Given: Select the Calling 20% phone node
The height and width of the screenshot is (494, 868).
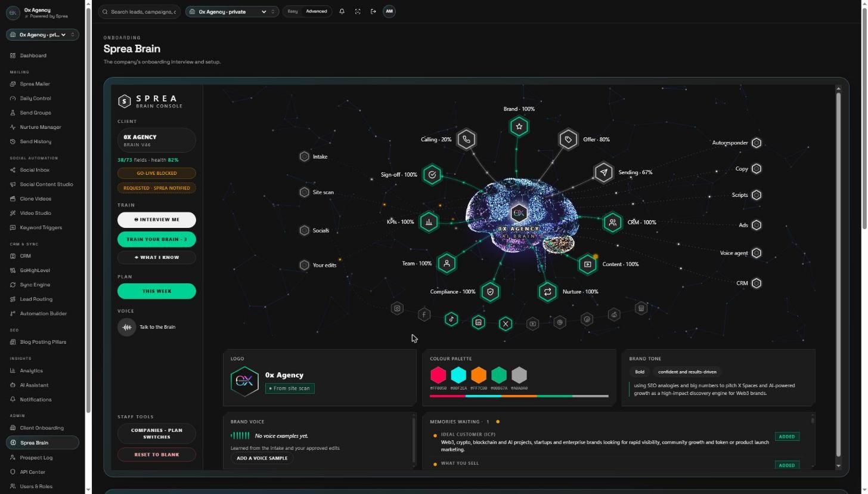Looking at the screenshot, I should pyautogui.click(x=466, y=140).
